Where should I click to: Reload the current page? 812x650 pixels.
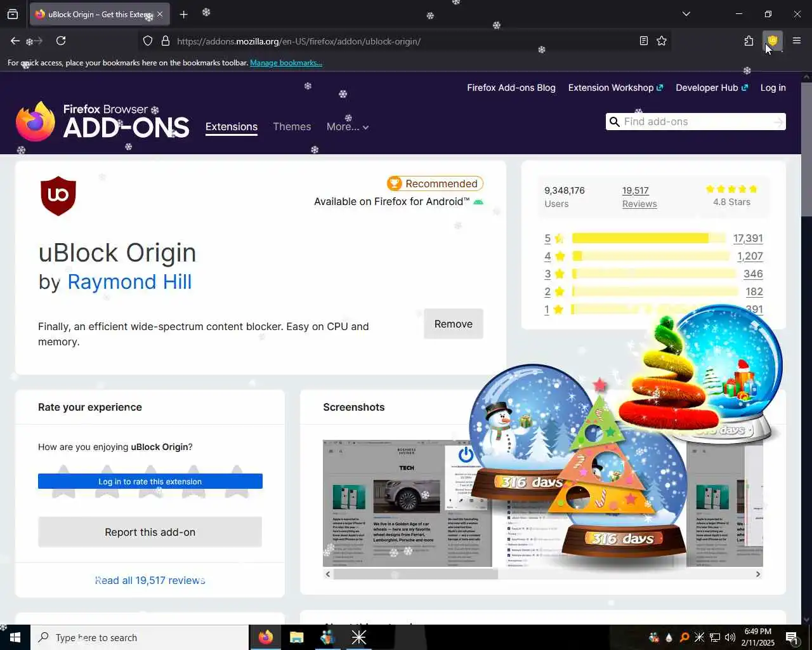click(x=61, y=41)
